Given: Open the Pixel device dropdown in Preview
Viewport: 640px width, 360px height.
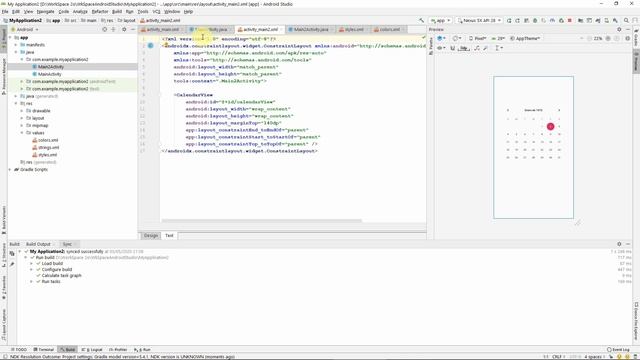Looking at the screenshot, I should (x=478, y=38).
